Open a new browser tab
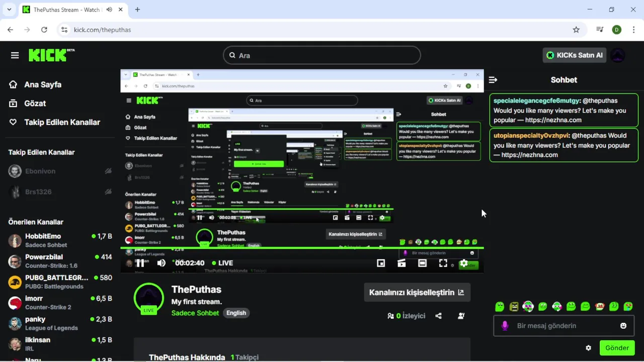The width and height of the screenshot is (644, 362). [x=137, y=10]
